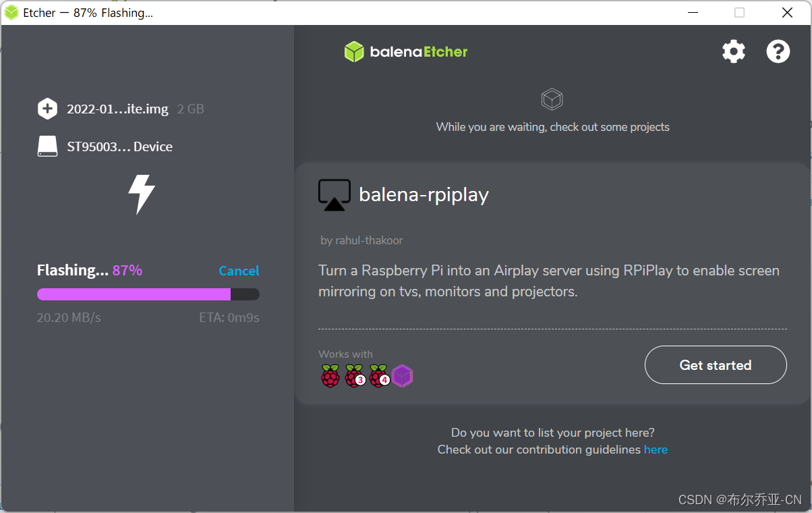The height and width of the screenshot is (513, 812).
Task: Click the flashing progress bar
Action: [148, 294]
